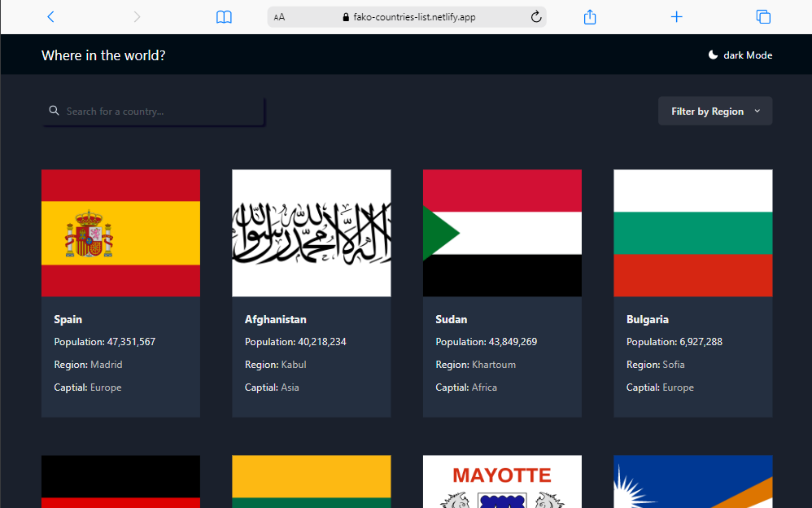Focus the Search for a country field
Screen dimensions: 812x508
pyautogui.click(x=153, y=111)
